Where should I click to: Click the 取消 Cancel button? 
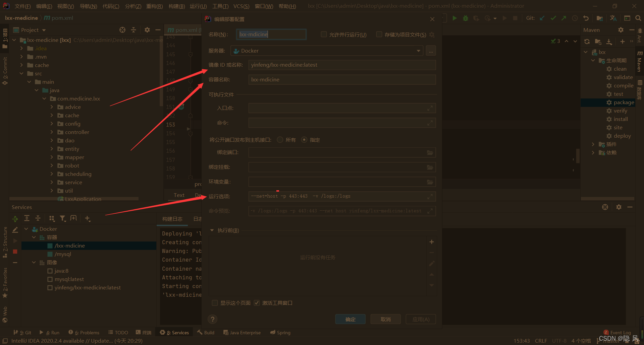pyautogui.click(x=386, y=319)
